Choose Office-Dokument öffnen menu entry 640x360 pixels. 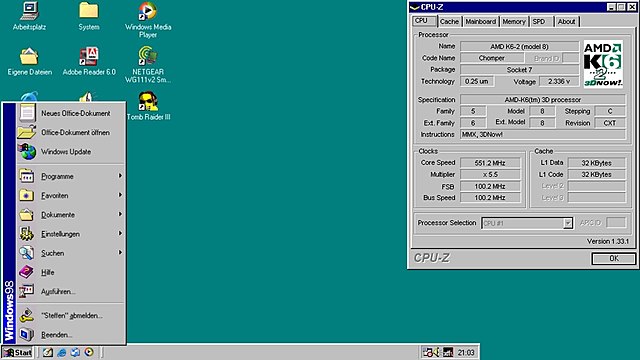point(71,132)
